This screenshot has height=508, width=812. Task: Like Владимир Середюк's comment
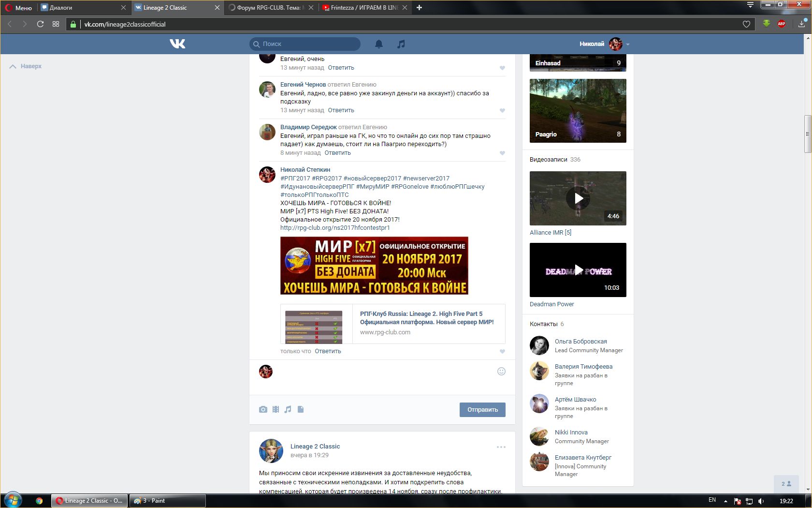click(502, 153)
